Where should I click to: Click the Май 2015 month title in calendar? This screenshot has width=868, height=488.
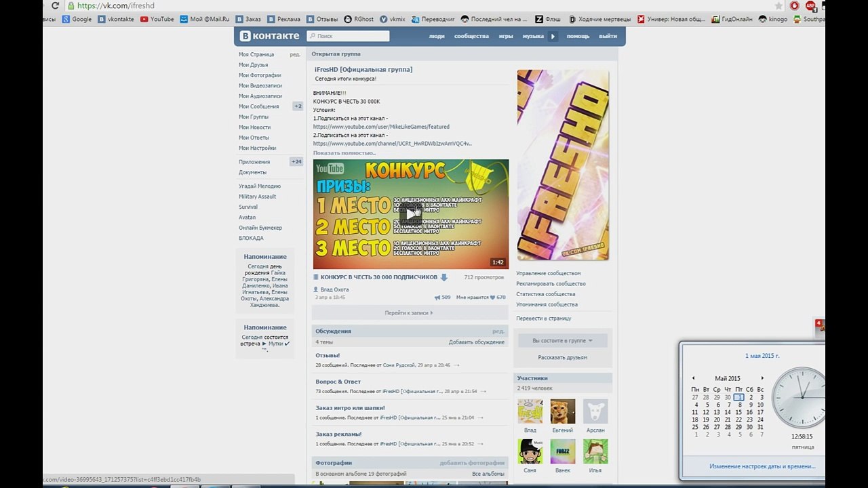coord(728,378)
